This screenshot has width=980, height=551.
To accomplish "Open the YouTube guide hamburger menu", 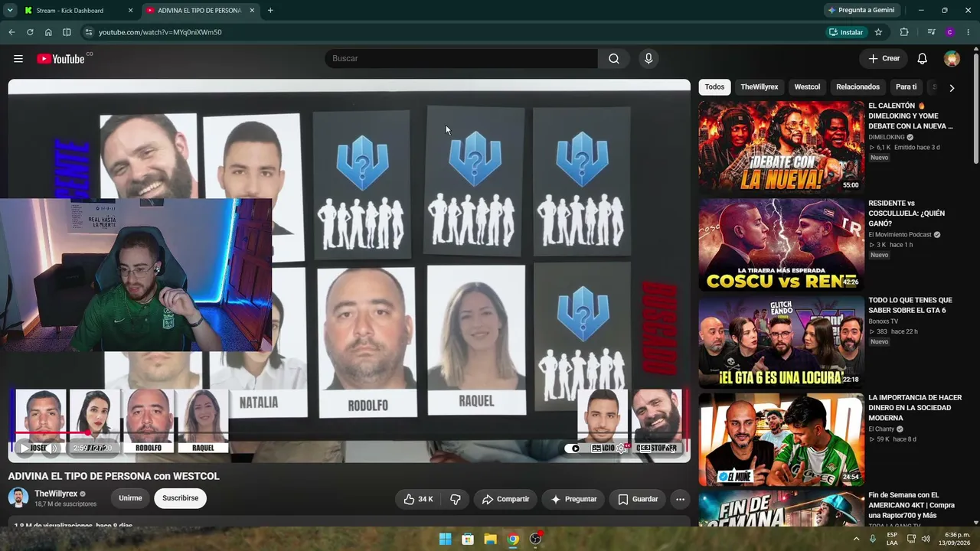I will coord(18,59).
